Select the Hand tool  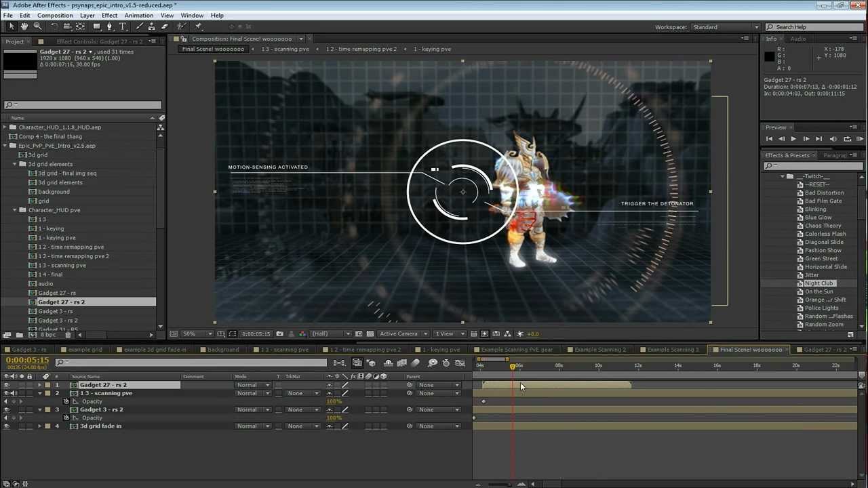click(24, 26)
